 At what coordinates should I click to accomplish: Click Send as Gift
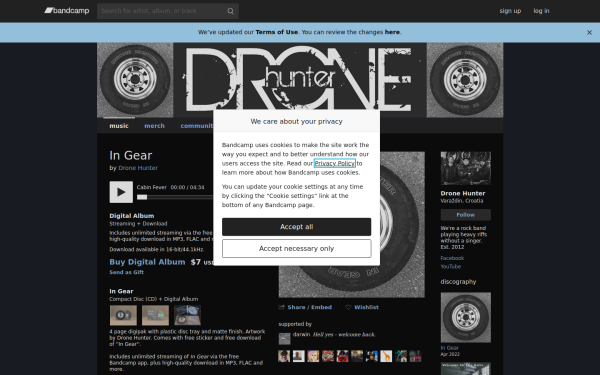click(x=126, y=272)
